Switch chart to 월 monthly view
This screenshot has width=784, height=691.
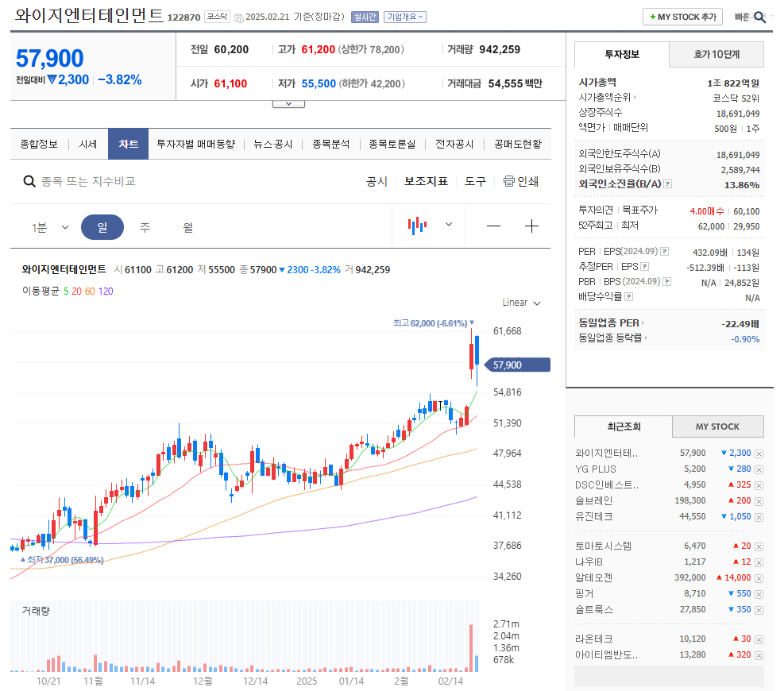187,226
